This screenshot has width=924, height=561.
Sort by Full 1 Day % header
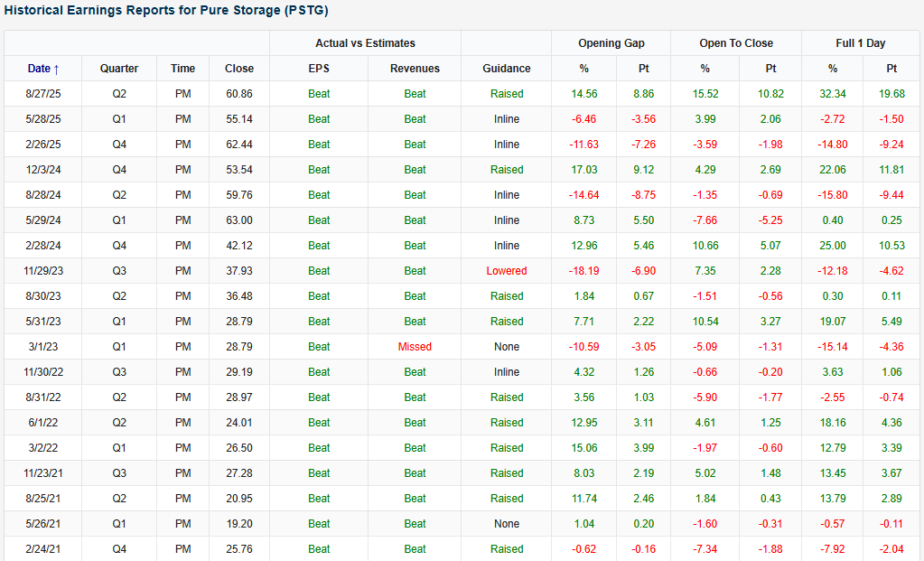[x=832, y=69]
